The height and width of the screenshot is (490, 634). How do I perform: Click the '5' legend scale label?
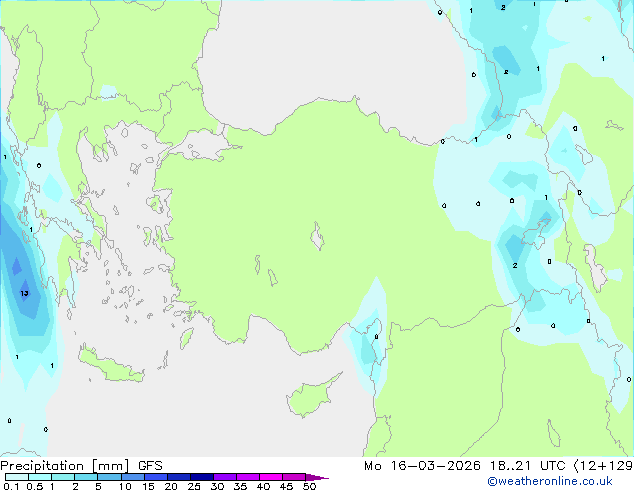(98, 486)
